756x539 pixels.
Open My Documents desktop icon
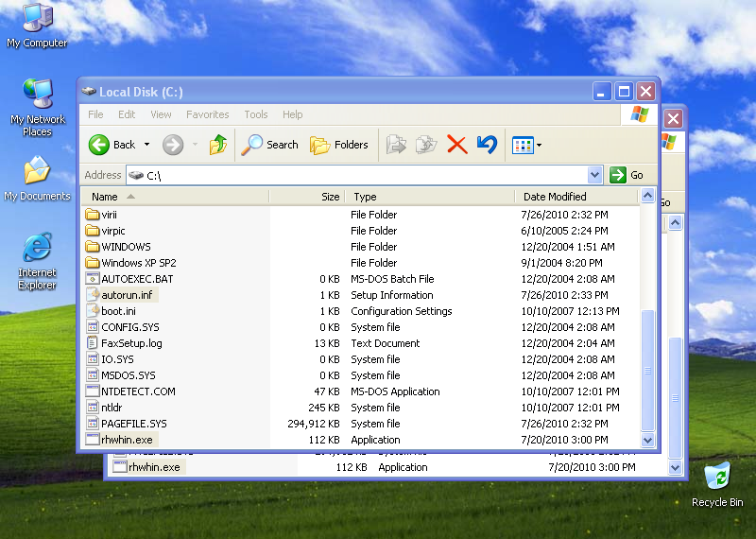(x=37, y=179)
